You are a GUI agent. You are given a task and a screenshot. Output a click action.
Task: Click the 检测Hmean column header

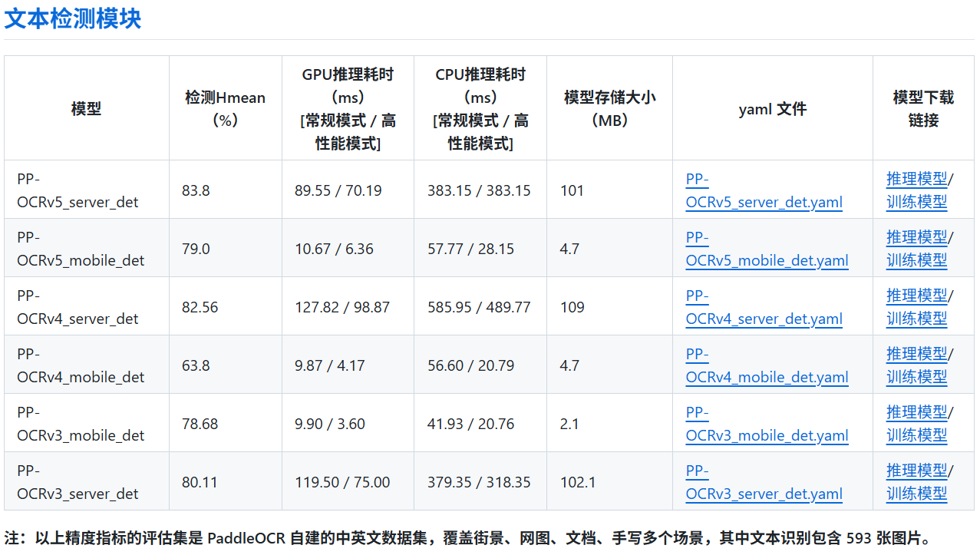pos(225,109)
